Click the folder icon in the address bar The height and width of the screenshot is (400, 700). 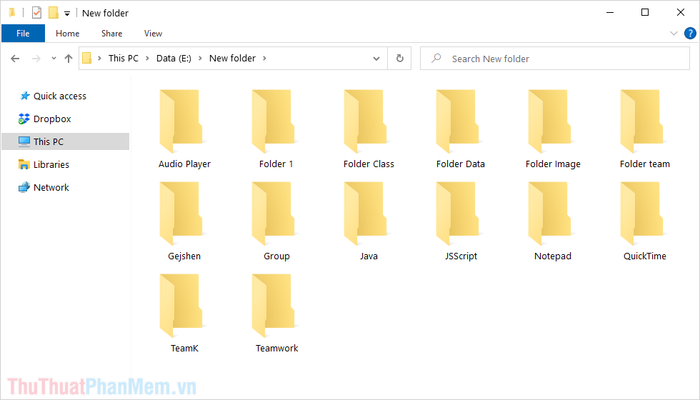tap(87, 58)
